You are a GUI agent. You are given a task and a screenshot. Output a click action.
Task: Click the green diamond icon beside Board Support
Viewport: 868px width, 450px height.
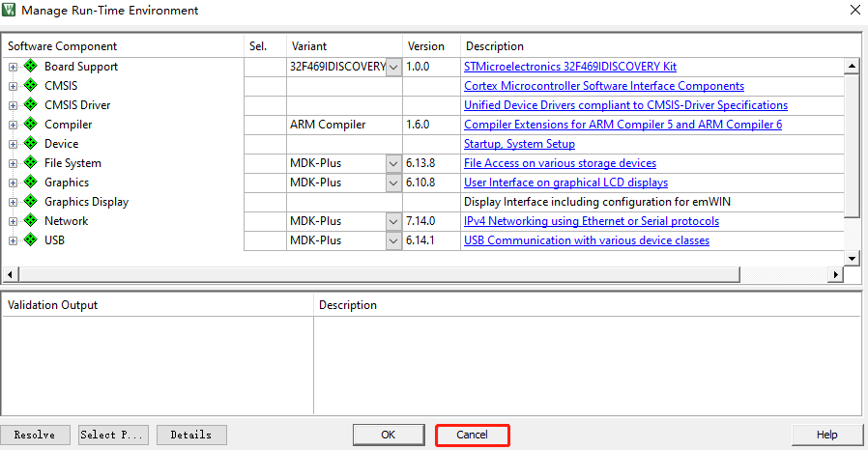[x=30, y=67]
